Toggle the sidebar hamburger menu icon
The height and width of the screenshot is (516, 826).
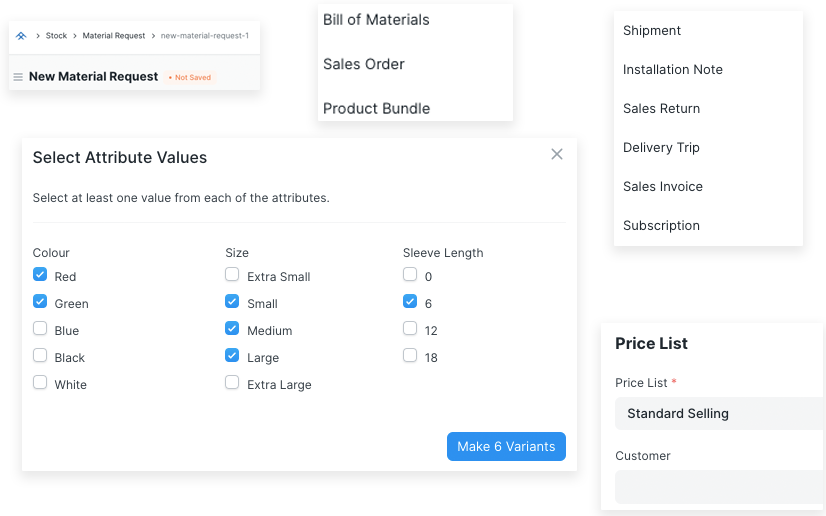[x=18, y=77]
